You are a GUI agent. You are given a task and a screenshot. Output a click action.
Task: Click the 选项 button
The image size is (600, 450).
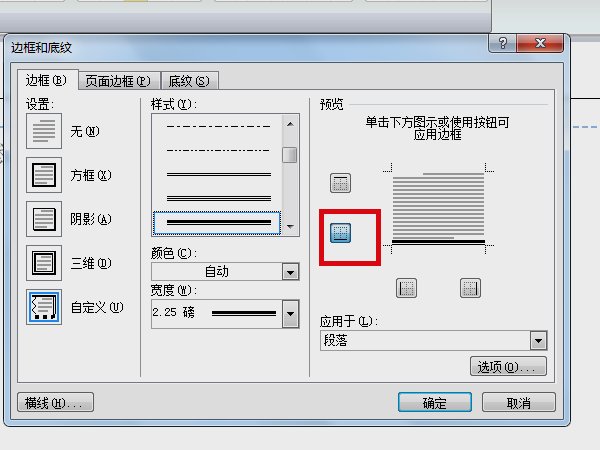click(508, 367)
